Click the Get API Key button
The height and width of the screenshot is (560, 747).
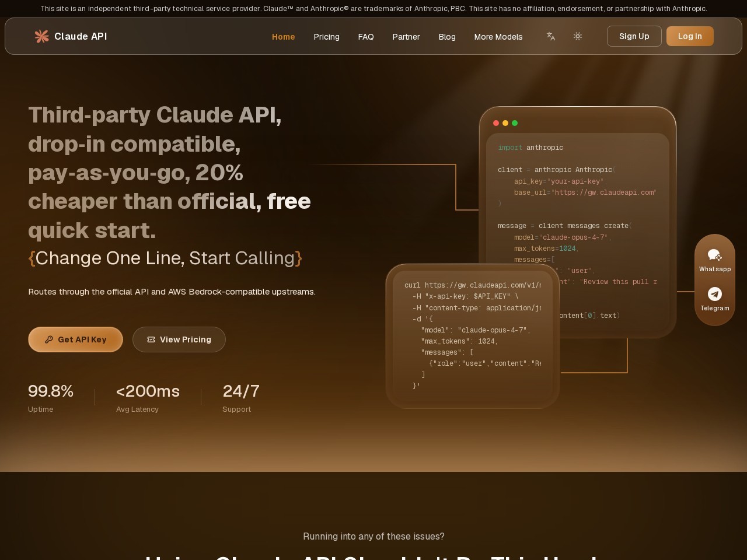click(76, 339)
